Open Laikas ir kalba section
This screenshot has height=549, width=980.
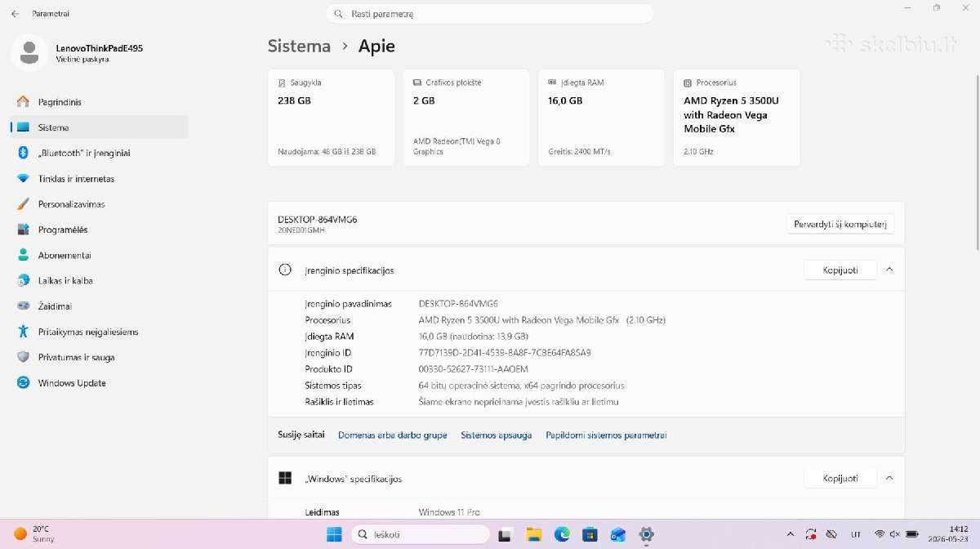pos(99,280)
